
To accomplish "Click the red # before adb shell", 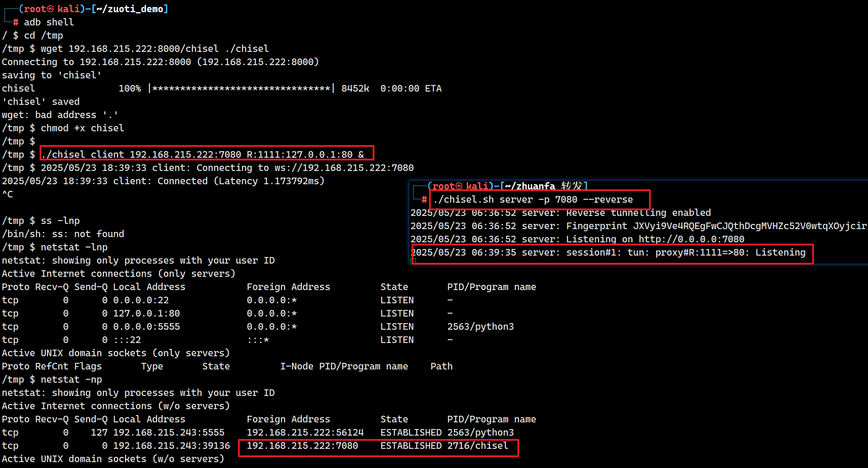I will point(16,22).
